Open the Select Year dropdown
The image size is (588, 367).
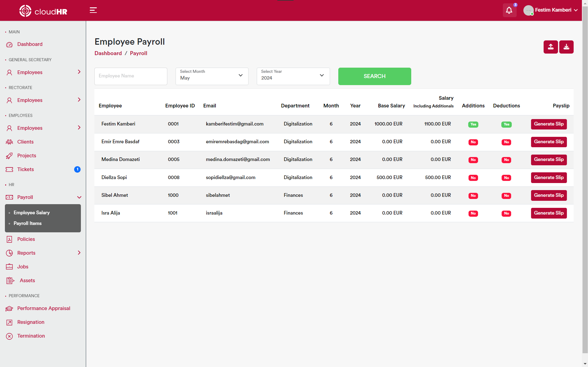293,76
